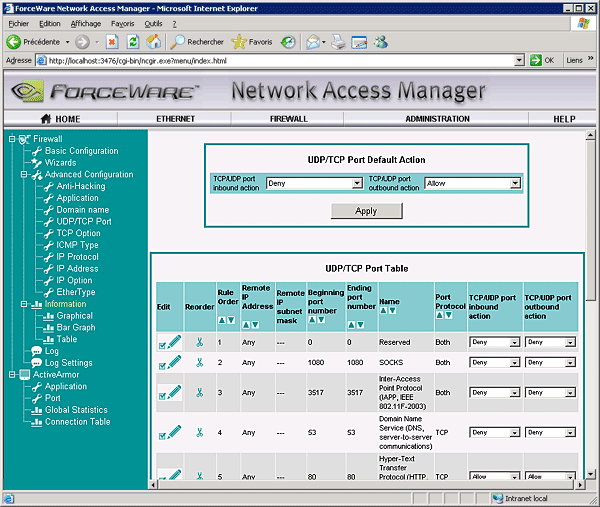Open the HELP tab

coord(564,119)
